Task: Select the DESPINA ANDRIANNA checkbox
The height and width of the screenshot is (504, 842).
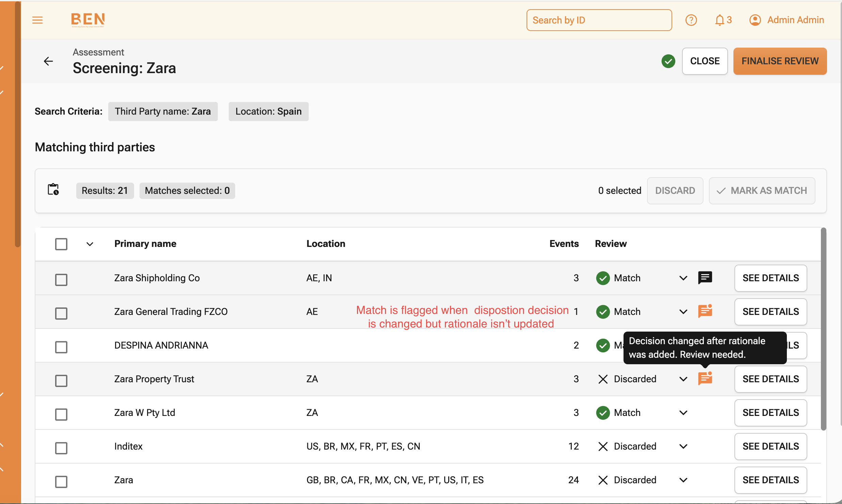Action: click(x=61, y=347)
